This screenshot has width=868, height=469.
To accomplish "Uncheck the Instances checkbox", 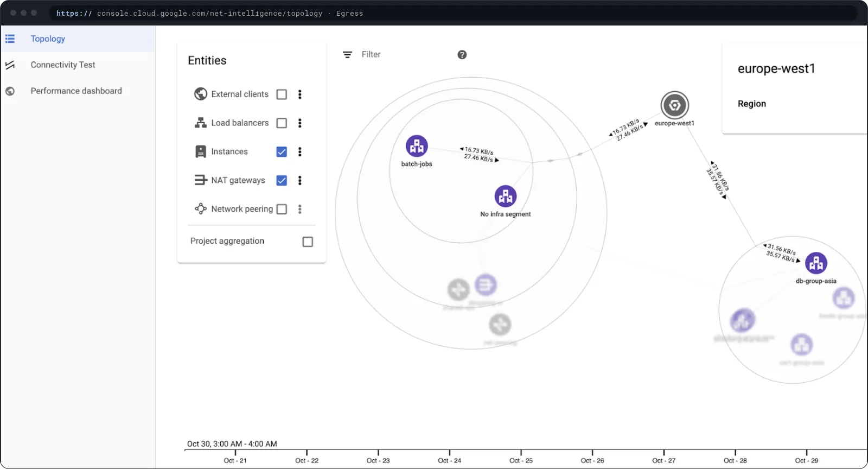I will 282,152.
